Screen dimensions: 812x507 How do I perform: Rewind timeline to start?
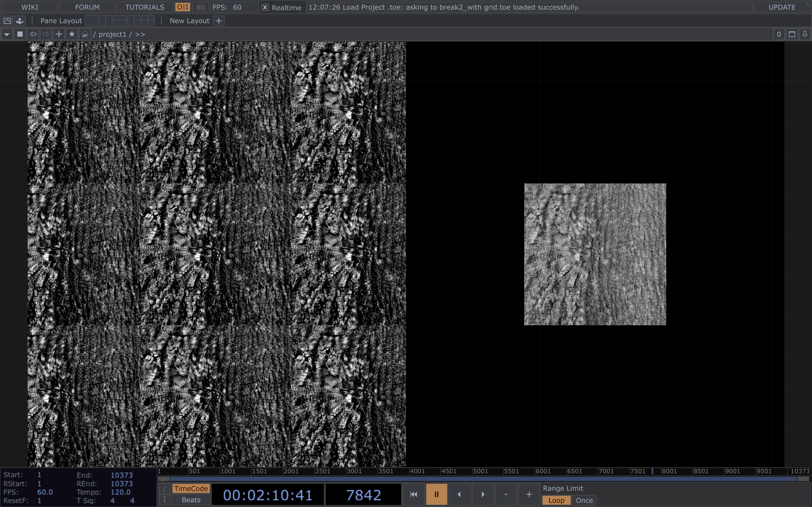(x=413, y=494)
